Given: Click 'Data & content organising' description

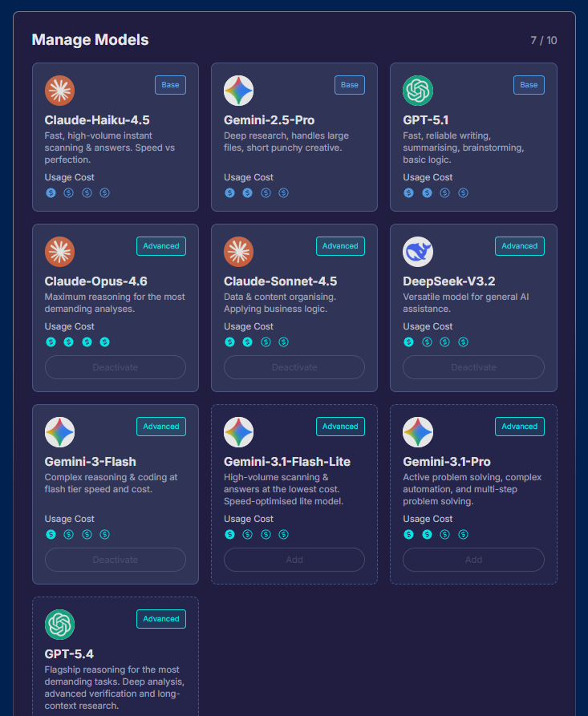Looking at the screenshot, I should click(x=280, y=303).
